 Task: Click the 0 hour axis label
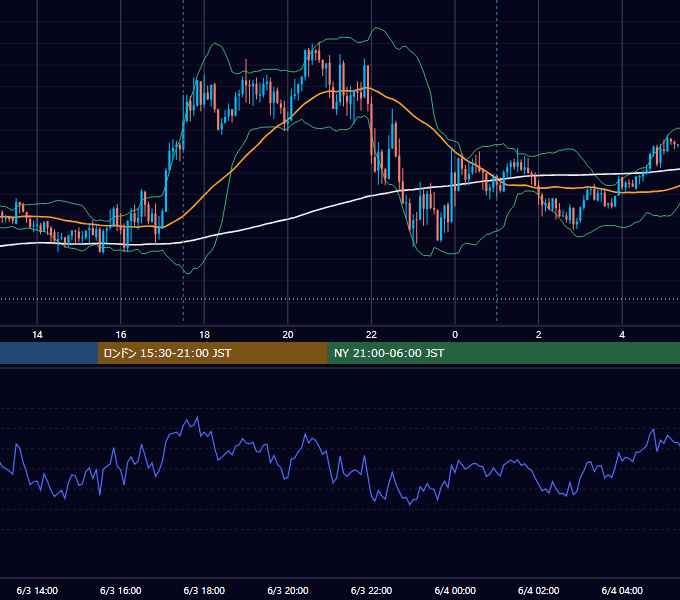pos(455,335)
